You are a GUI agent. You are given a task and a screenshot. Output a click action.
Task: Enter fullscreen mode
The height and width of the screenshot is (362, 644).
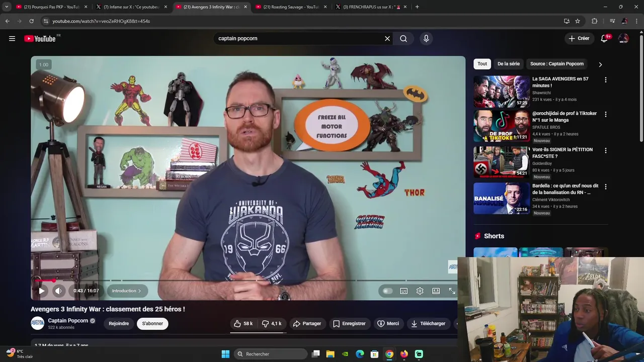452,291
